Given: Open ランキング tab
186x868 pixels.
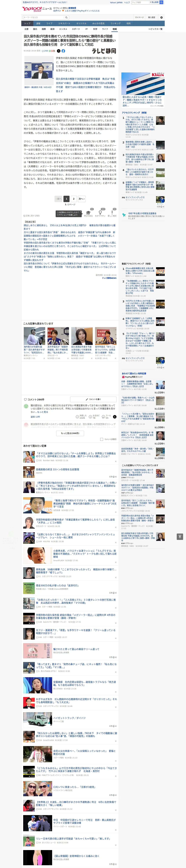Looking at the screenshot, I should 115,24.
